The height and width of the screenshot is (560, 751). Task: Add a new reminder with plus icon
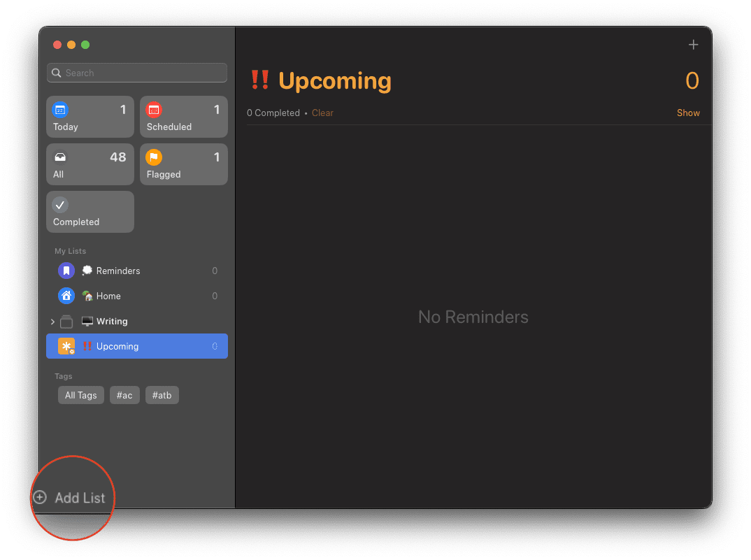(x=693, y=45)
